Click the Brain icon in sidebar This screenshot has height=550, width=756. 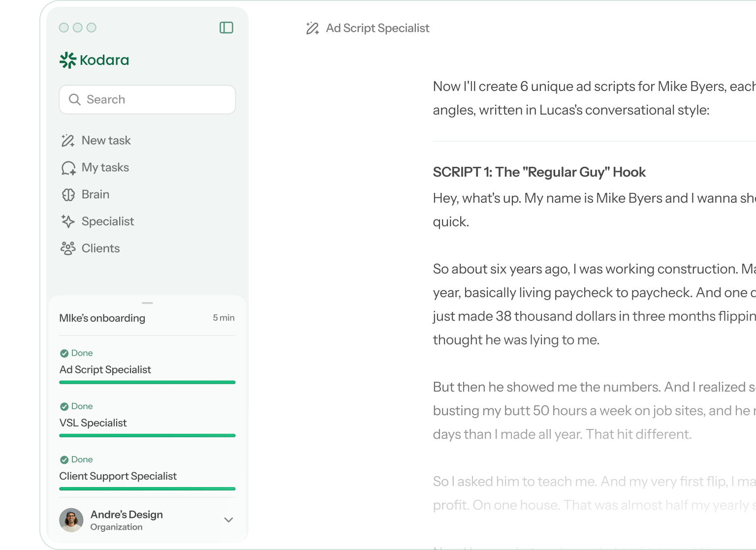(x=68, y=194)
